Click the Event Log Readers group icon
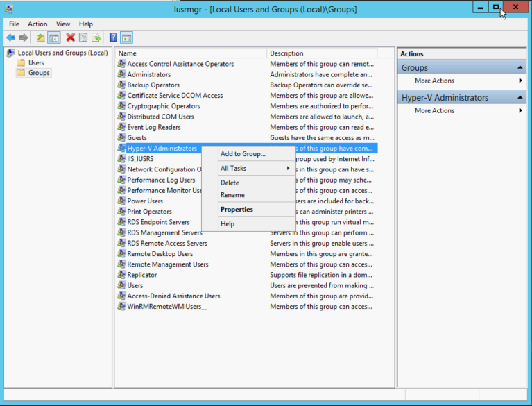 pos(121,126)
